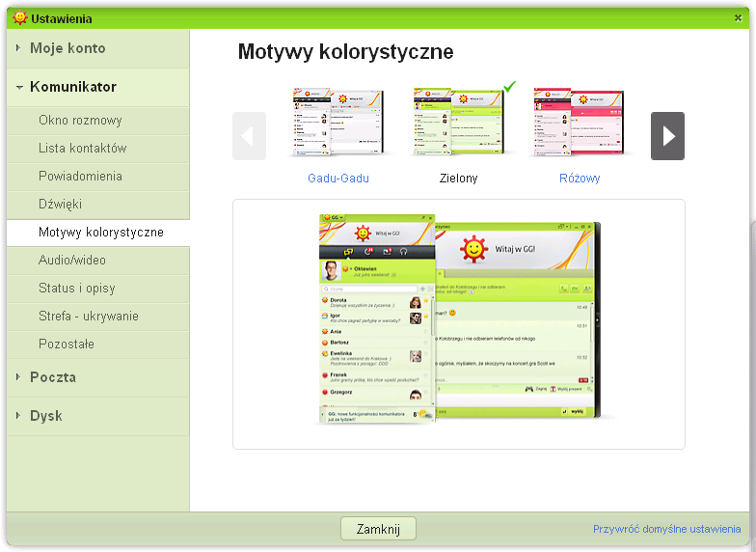Collapse the Komunikator section arrow

[x=19, y=87]
